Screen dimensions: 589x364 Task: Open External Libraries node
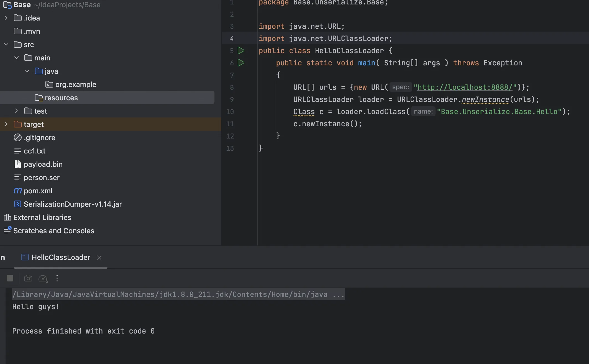[x=42, y=217]
